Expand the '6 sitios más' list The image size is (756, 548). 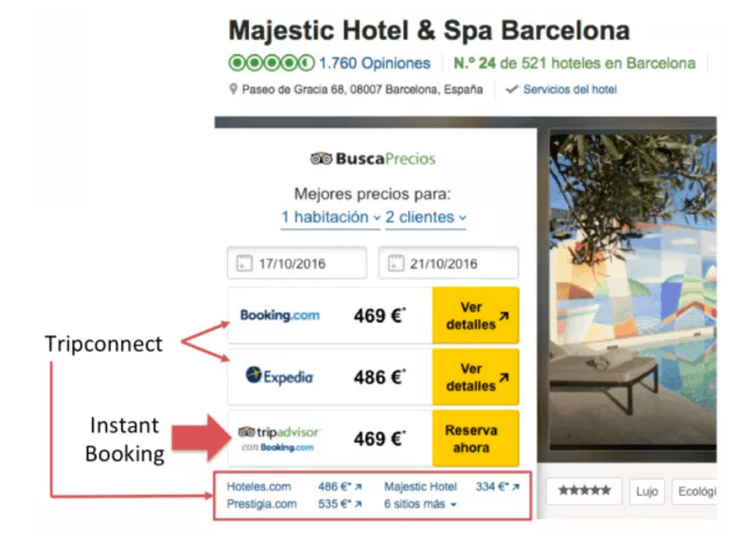(420, 504)
